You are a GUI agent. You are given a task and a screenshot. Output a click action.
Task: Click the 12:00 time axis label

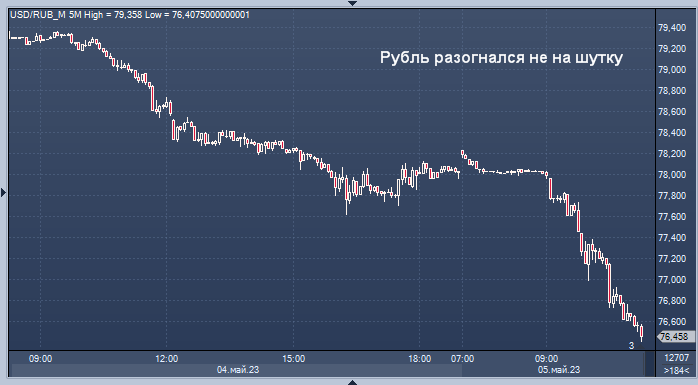pyautogui.click(x=166, y=359)
